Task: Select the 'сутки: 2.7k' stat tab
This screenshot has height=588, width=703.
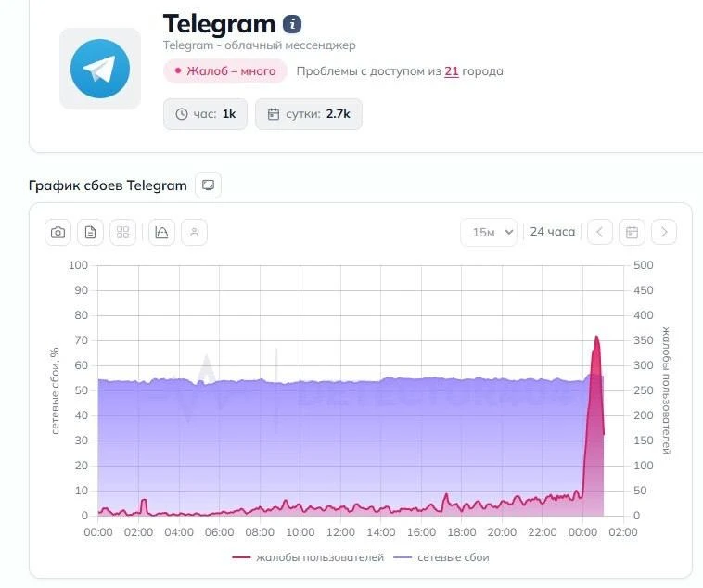Action: 309,114
